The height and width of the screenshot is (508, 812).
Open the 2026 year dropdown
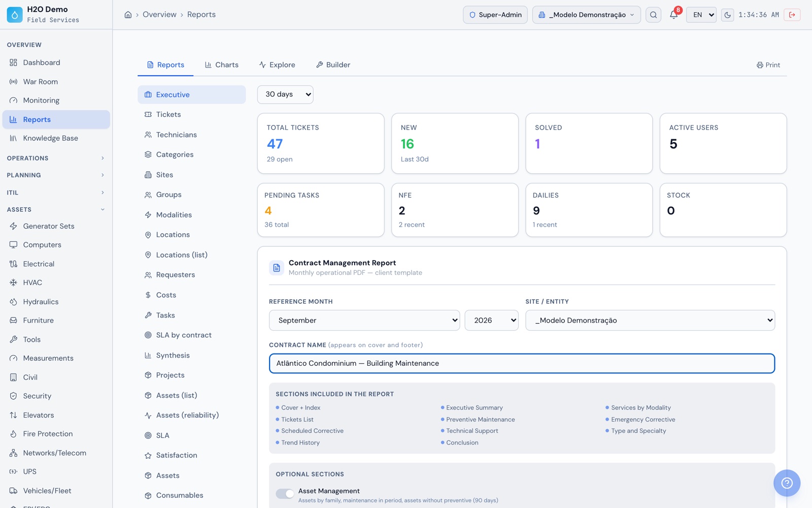click(492, 320)
